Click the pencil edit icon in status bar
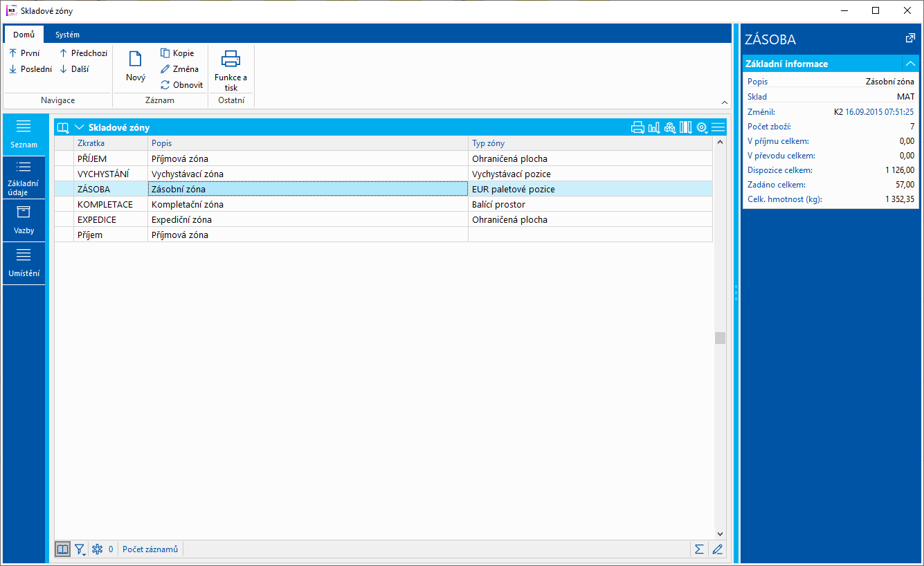 pos(717,549)
